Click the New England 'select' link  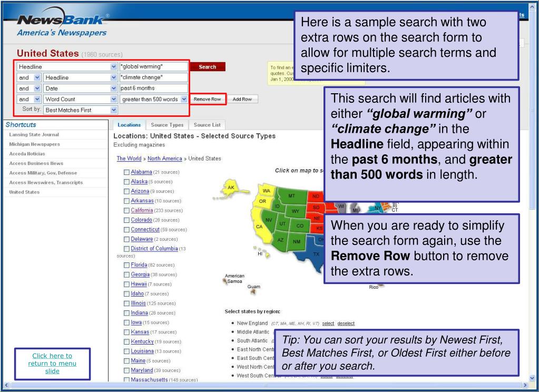pyautogui.click(x=328, y=324)
